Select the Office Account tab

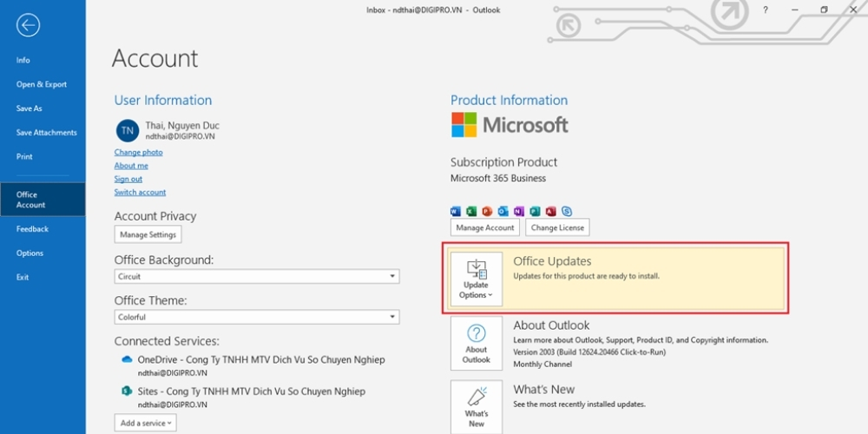click(x=43, y=200)
